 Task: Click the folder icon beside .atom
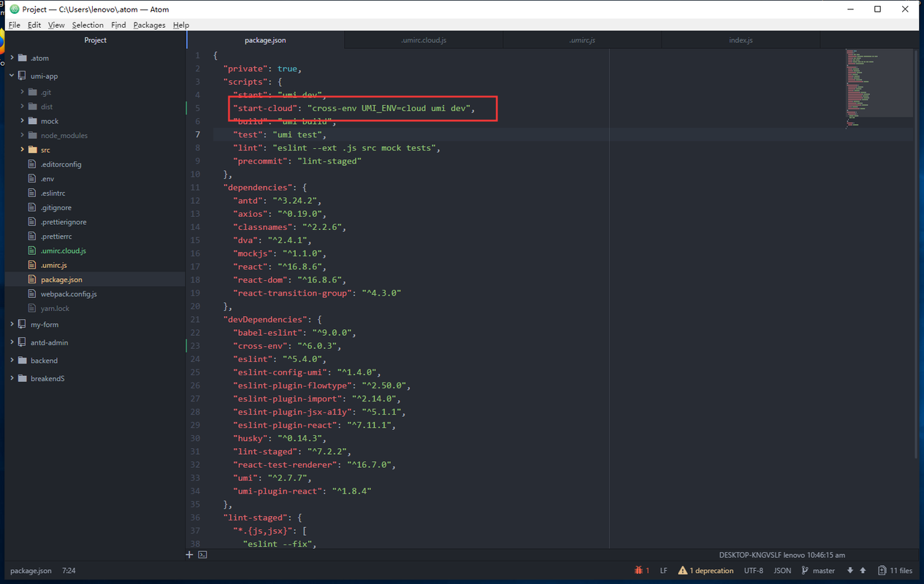22,58
